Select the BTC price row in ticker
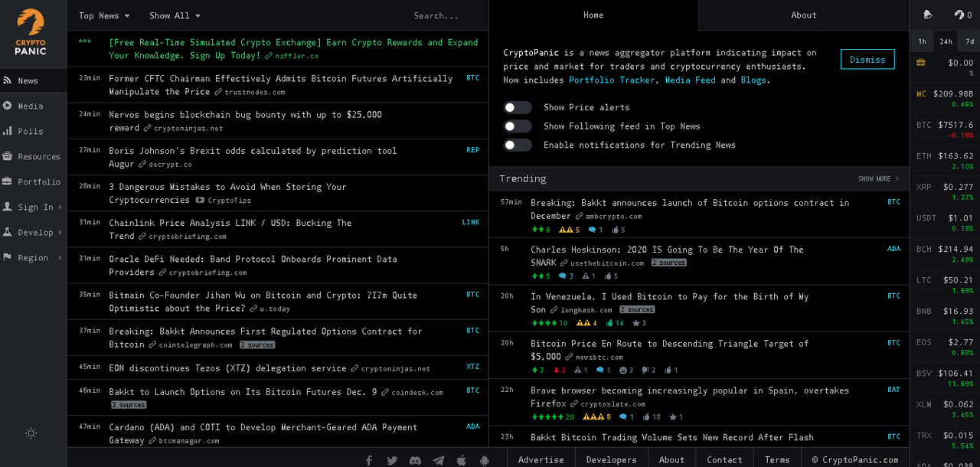The width and height of the screenshot is (980, 467). point(945,129)
